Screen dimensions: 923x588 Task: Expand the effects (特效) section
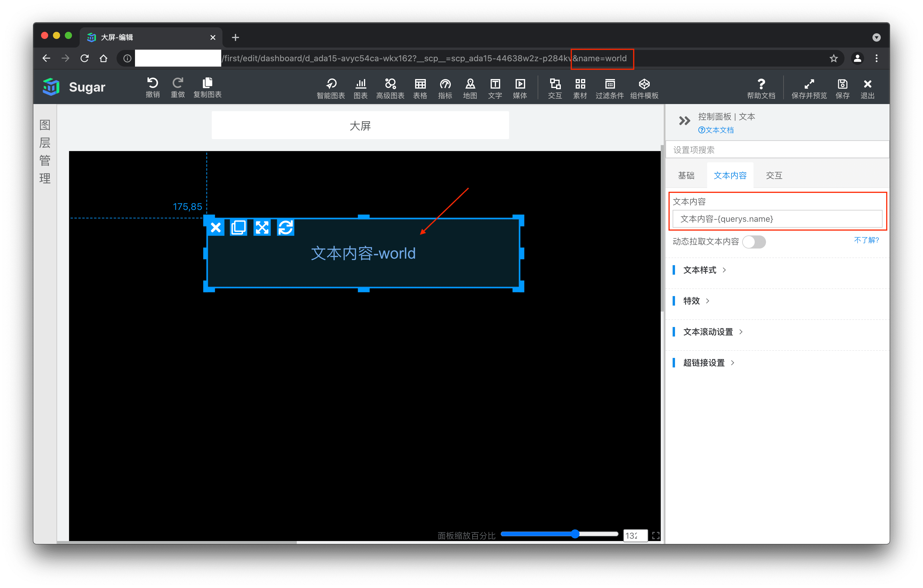696,301
